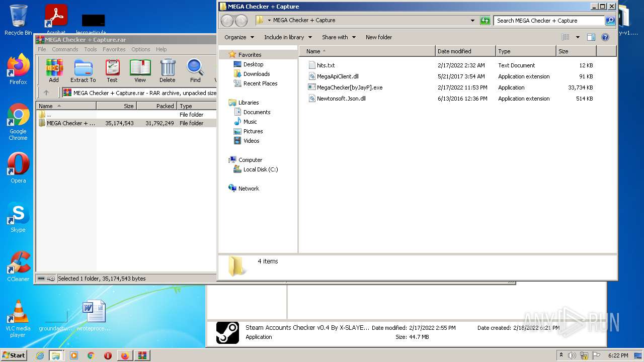
Task: Click New folder in Explorer toolbar
Action: (379, 37)
